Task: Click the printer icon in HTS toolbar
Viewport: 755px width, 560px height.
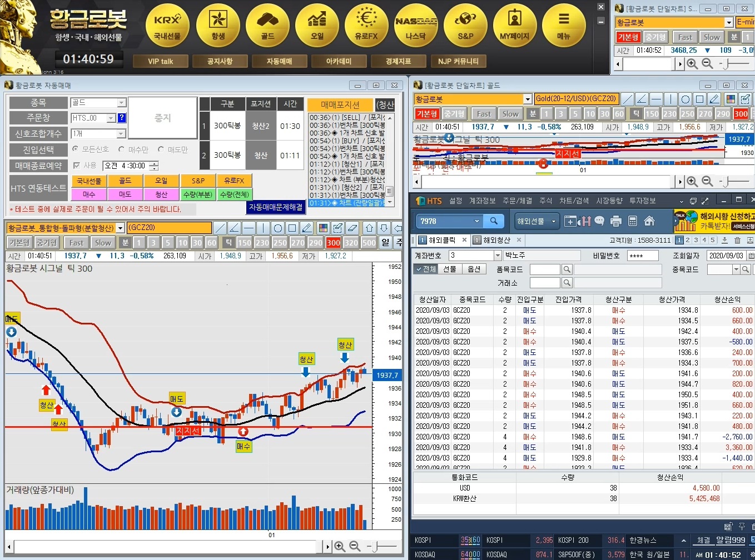Action: (615, 221)
